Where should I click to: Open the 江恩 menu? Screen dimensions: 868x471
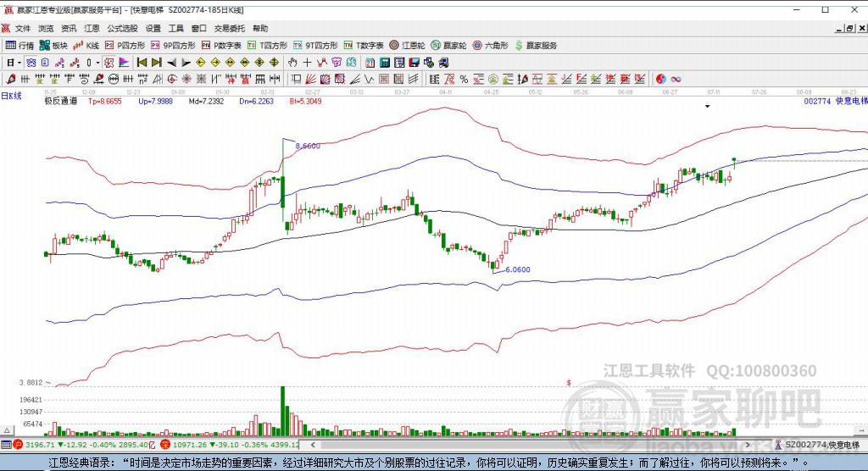[92, 28]
